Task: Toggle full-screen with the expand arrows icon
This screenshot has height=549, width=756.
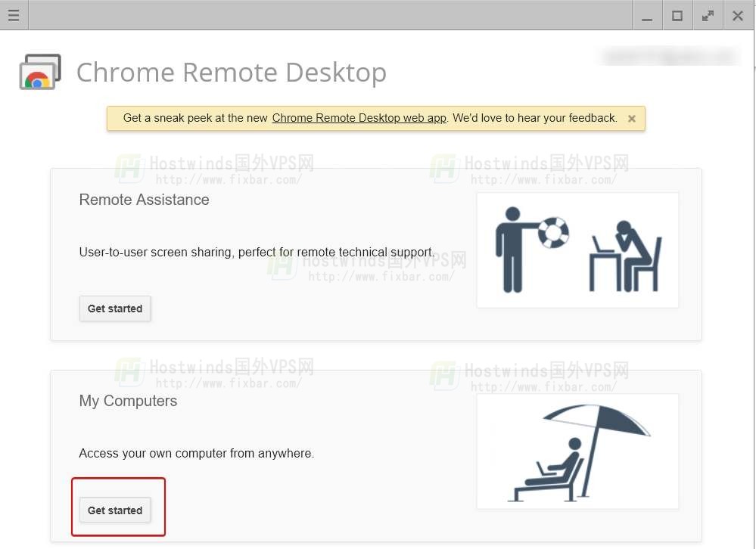Action: tap(708, 15)
